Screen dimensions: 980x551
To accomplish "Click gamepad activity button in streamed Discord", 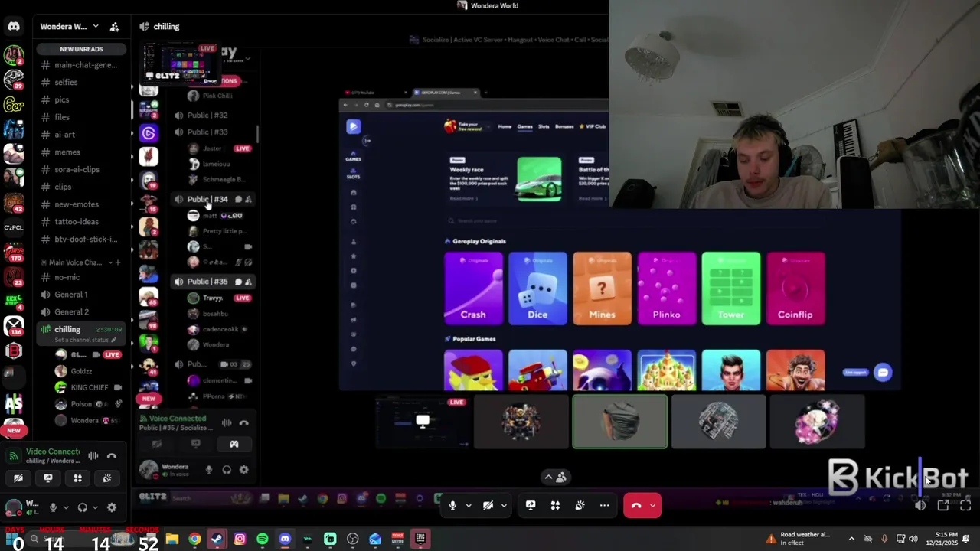I will pyautogui.click(x=234, y=444).
